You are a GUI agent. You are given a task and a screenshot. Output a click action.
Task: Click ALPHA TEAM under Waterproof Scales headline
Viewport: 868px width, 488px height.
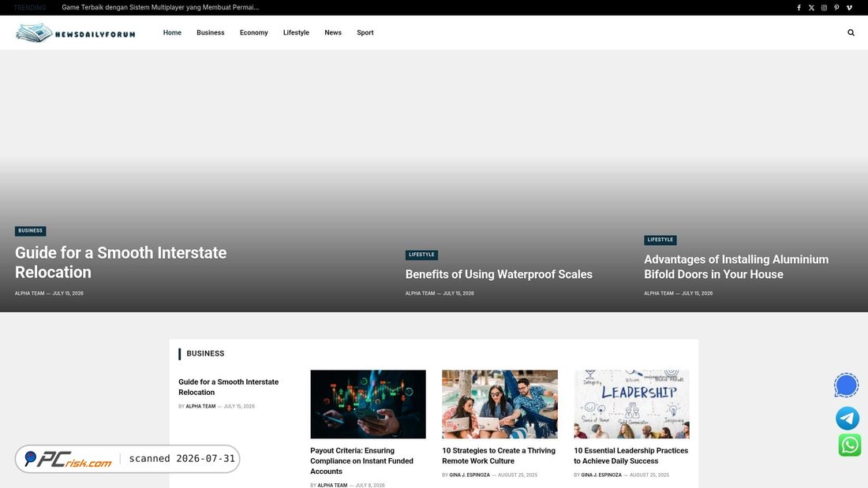point(420,293)
